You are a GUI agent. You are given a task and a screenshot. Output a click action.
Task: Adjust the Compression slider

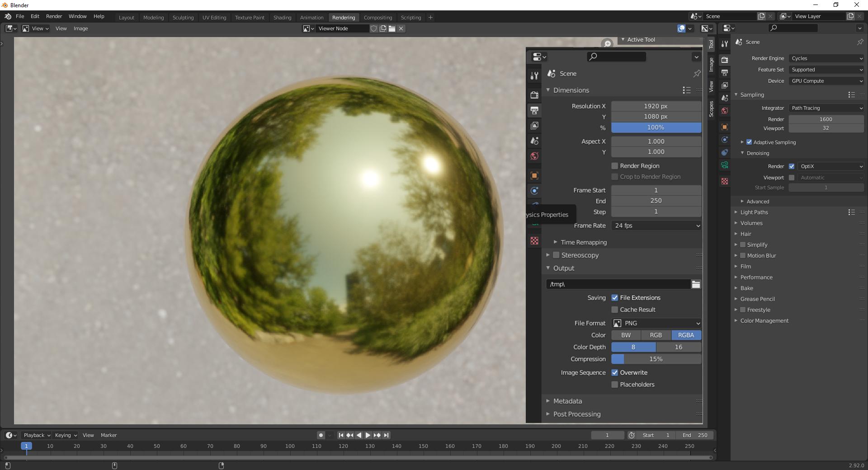656,359
